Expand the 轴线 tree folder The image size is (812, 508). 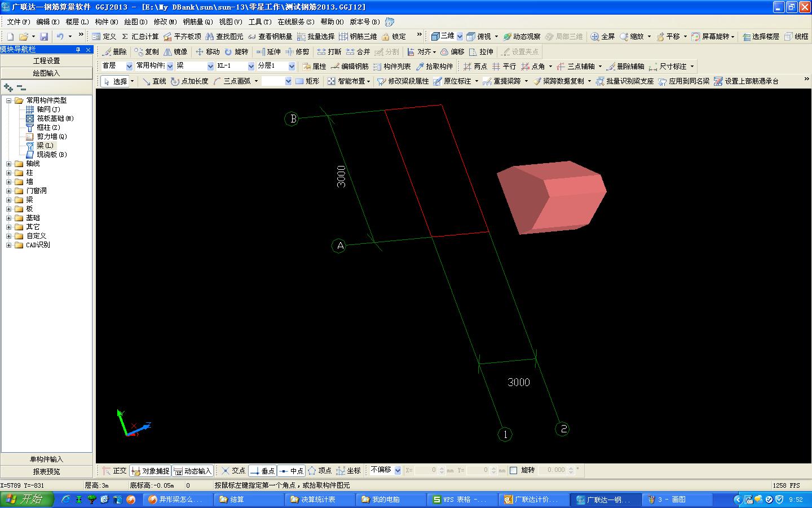[x=8, y=164]
